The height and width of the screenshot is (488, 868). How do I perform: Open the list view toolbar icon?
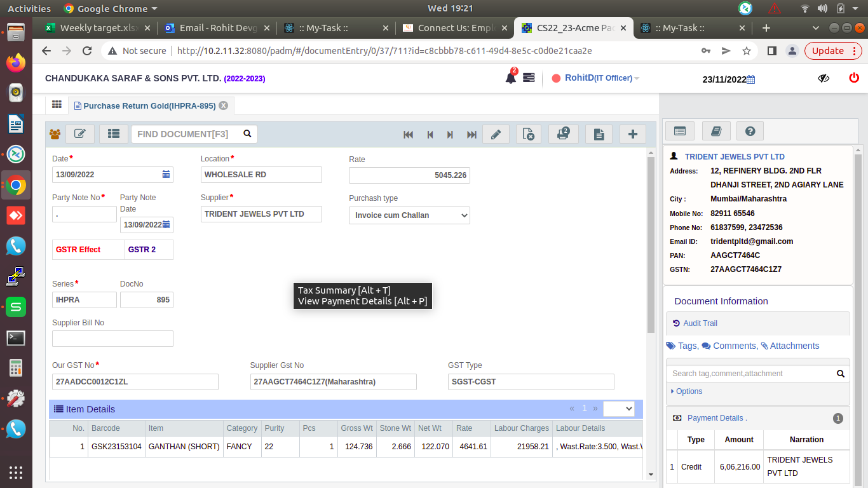[114, 134]
